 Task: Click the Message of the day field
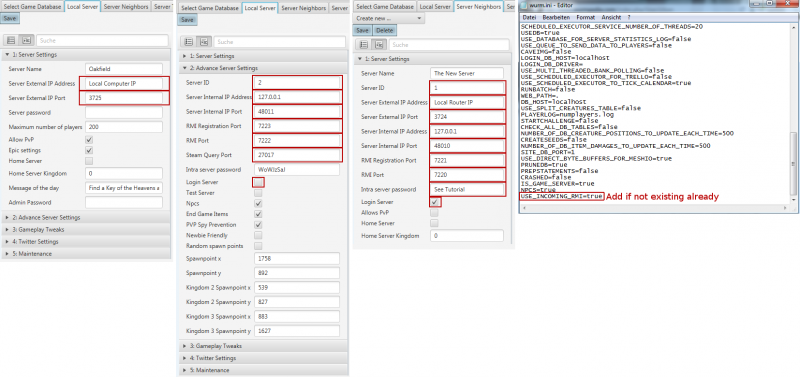click(124, 188)
